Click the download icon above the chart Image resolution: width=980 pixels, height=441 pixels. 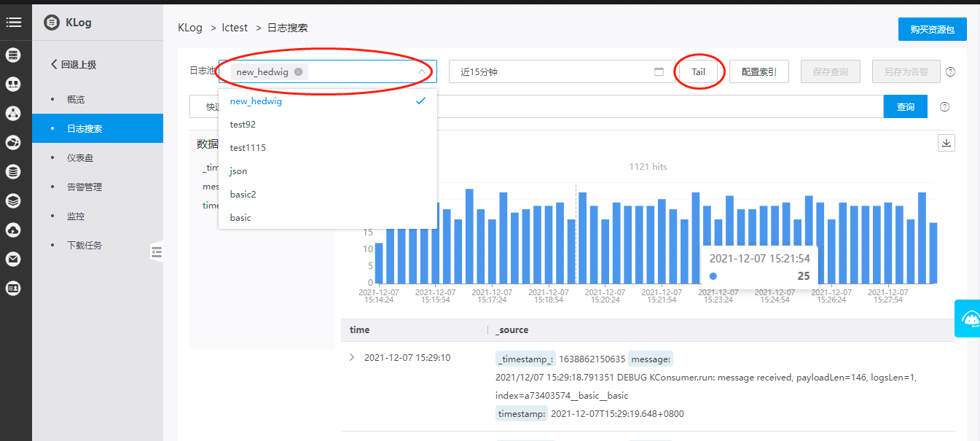point(946,143)
